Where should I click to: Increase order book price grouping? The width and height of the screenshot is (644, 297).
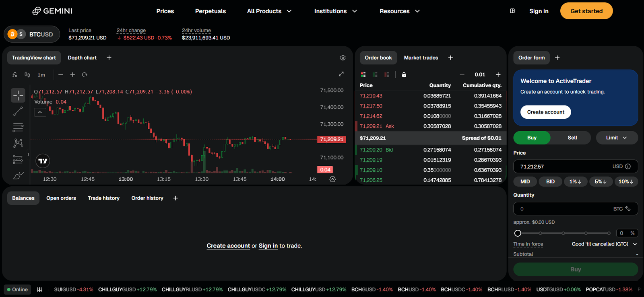tap(498, 75)
